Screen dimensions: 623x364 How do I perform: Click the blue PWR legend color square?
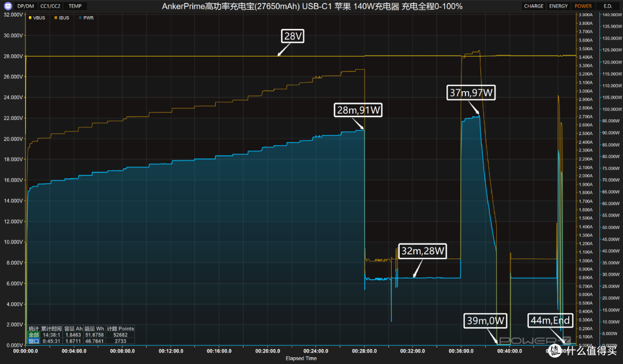(x=80, y=18)
